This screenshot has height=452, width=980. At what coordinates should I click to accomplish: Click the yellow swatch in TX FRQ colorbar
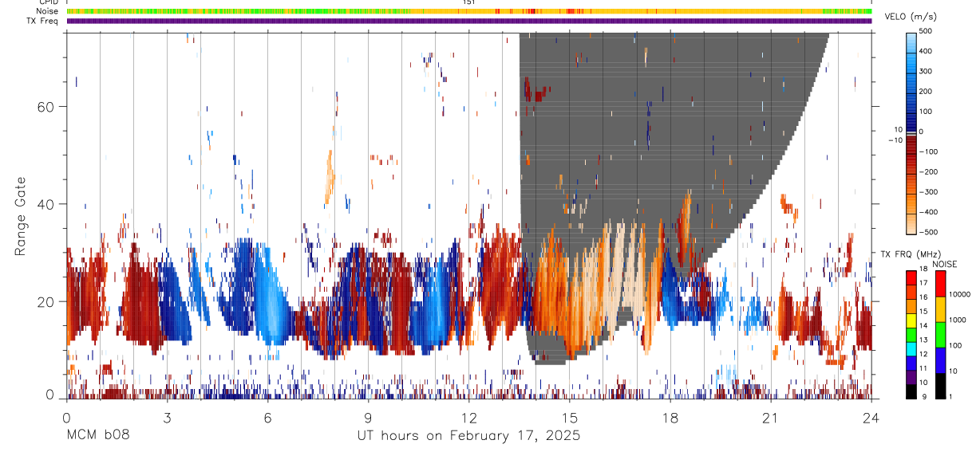pos(911,320)
